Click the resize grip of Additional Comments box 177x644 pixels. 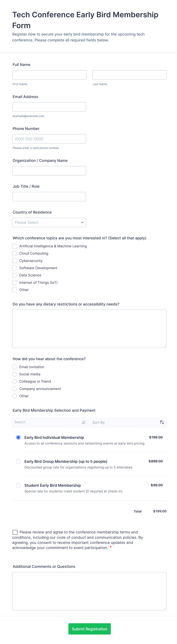165,608
